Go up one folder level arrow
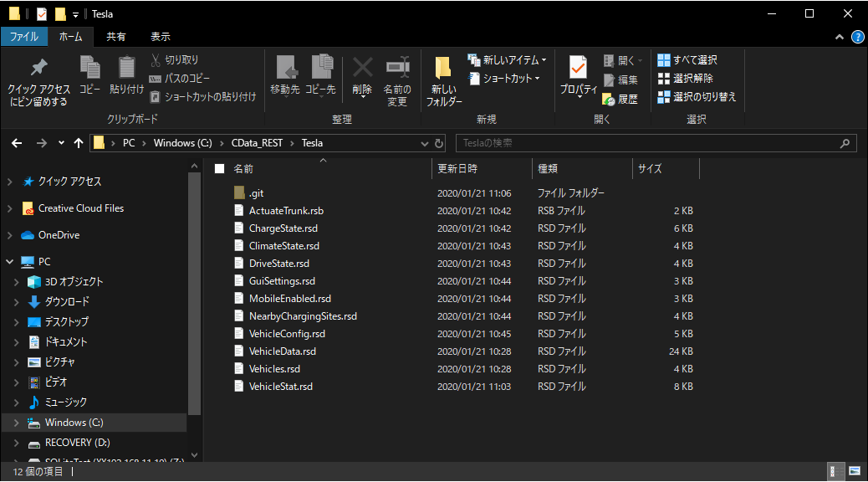This screenshot has width=868, height=482. 79,143
